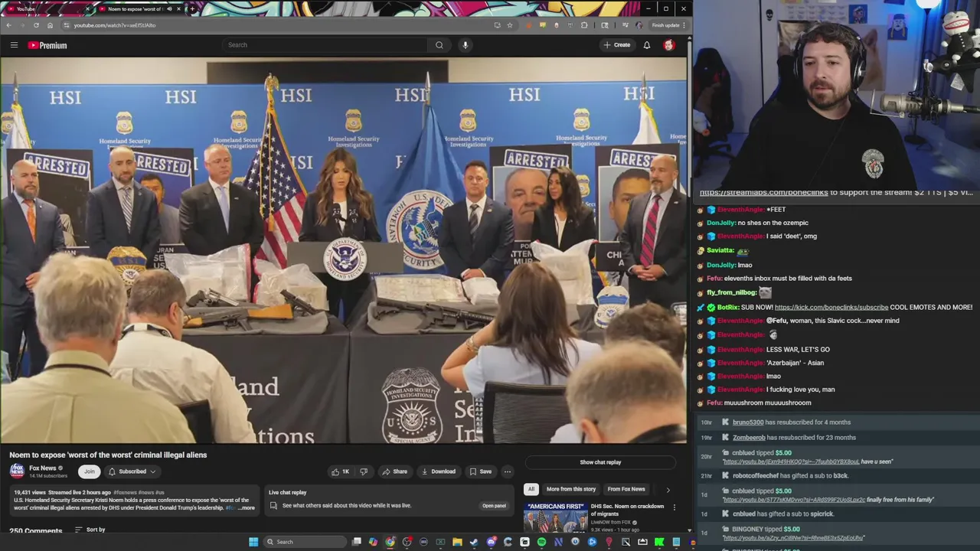Open the Subscribed notification dropdown
This screenshot has width=980, height=551.
click(132, 471)
